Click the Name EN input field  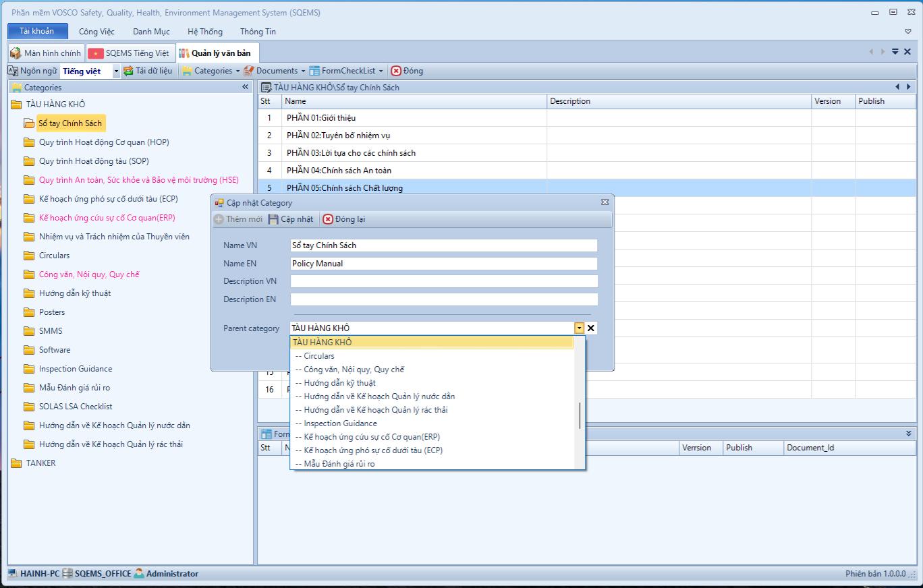click(x=444, y=264)
